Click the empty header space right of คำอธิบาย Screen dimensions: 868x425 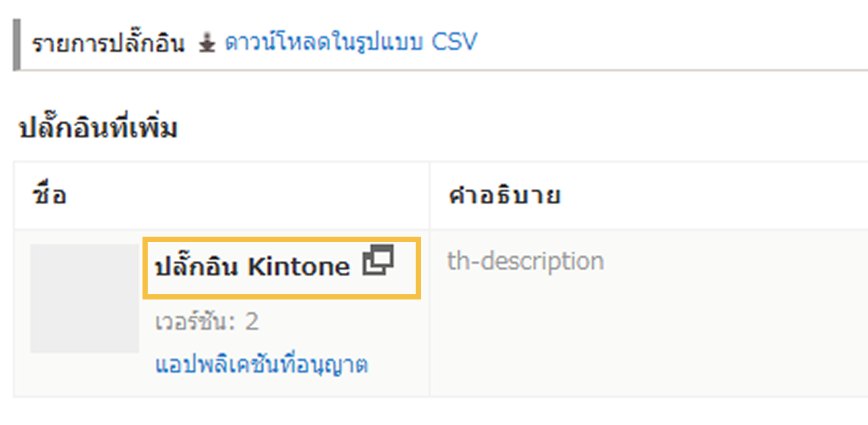719,195
